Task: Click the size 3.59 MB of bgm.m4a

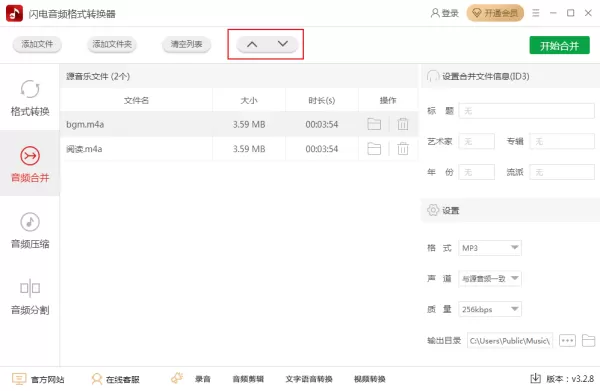Action: click(x=249, y=124)
